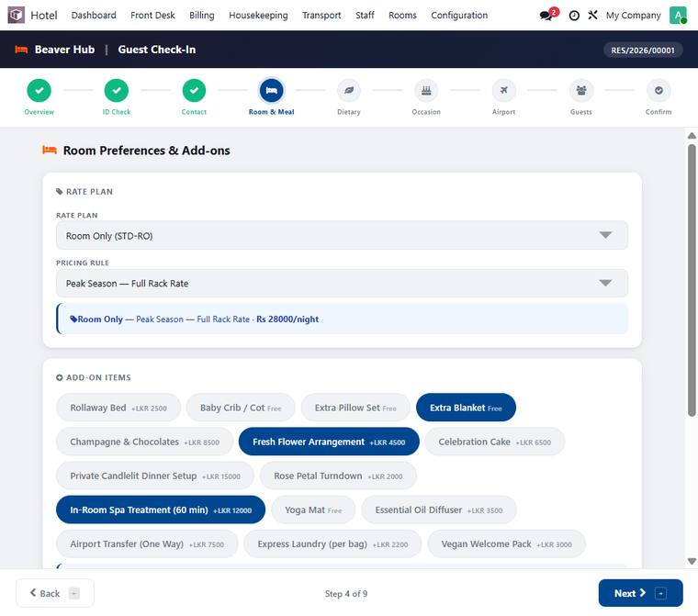698x616 pixels.
Task: Click the Room & Meal bed step icon
Action: coord(272,90)
